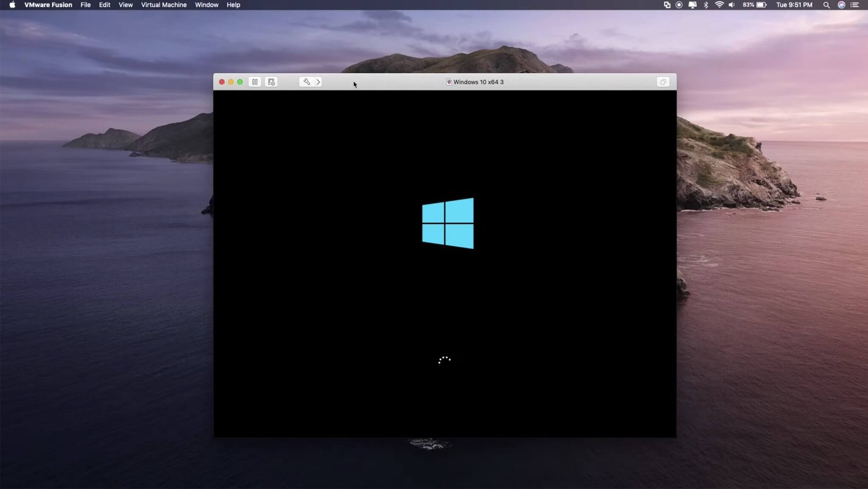Click the Bluetooth menu bar icon
Image resolution: width=868 pixels, height=489 pixels.
point(705,5)
